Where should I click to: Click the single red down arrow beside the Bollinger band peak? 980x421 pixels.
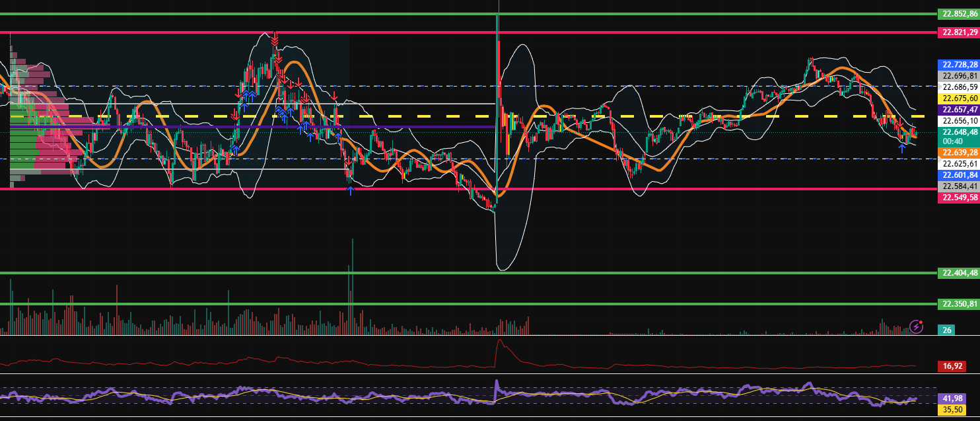334,96
